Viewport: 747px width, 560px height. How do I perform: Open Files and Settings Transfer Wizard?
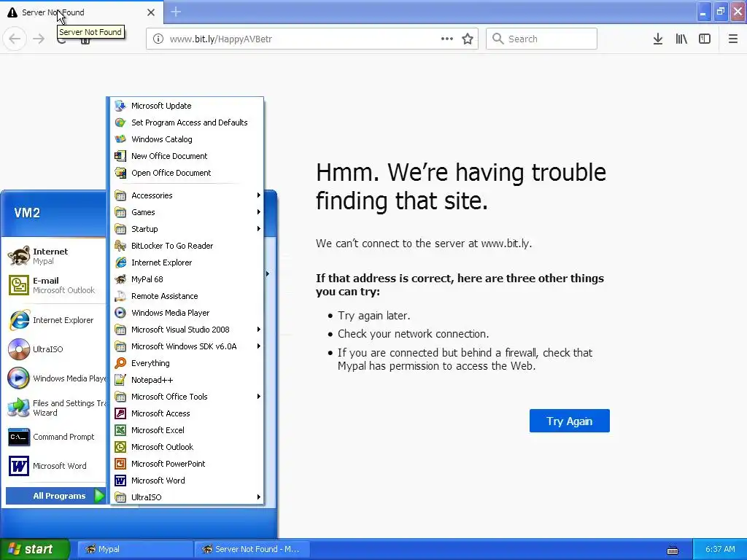55,408
